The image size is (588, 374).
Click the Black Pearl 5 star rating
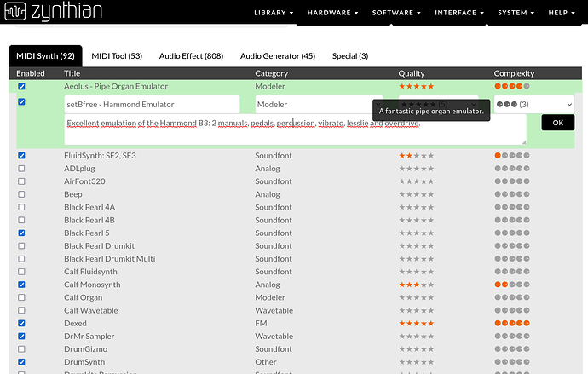tap(416, 233)
